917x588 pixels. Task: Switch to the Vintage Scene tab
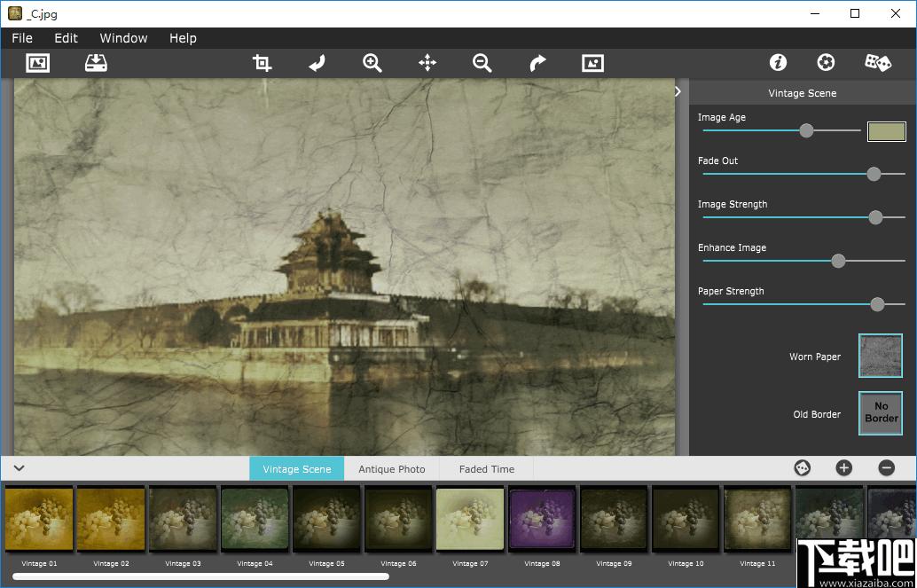296,468
